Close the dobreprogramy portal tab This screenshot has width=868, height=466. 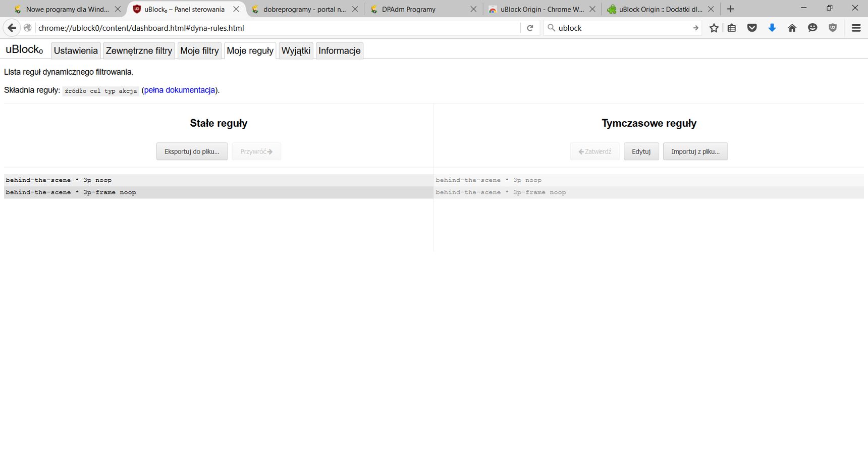(x=355, y=9)
